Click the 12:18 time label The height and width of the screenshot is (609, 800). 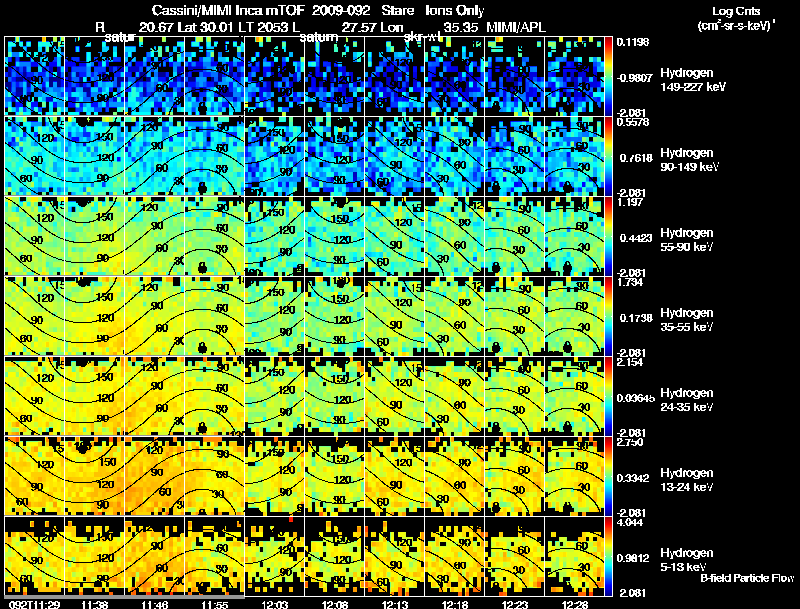coord(455,604)
